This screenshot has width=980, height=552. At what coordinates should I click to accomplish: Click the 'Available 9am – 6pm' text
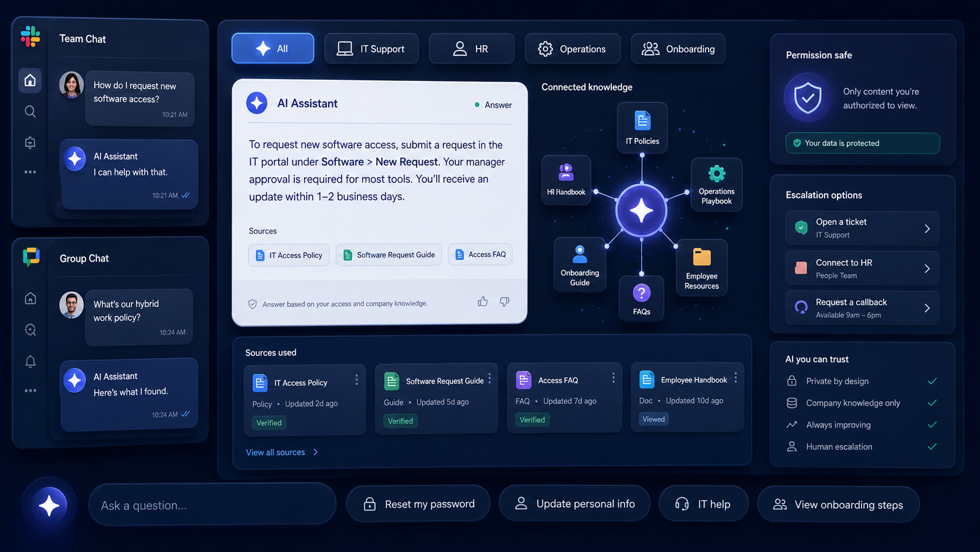click(848, 315)
